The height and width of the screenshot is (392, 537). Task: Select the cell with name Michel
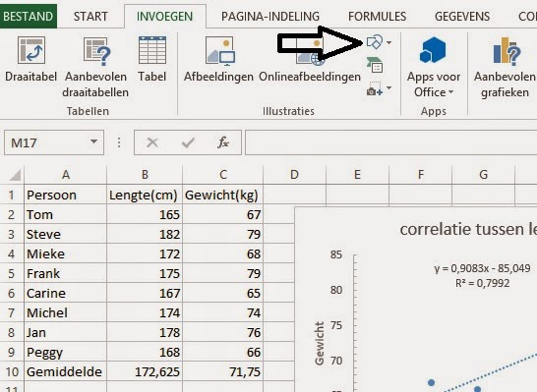(x=66, y=312)
